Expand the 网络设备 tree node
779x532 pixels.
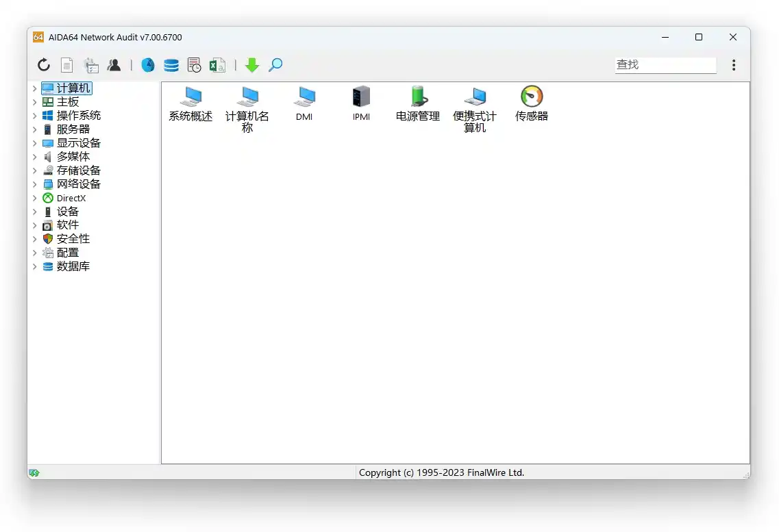click(x=35, y=184)
